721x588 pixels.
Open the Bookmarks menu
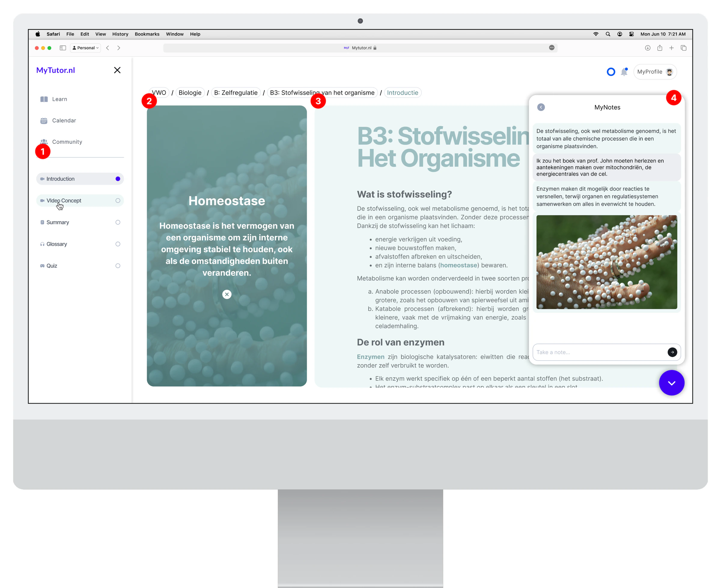(x=147, y=34)
